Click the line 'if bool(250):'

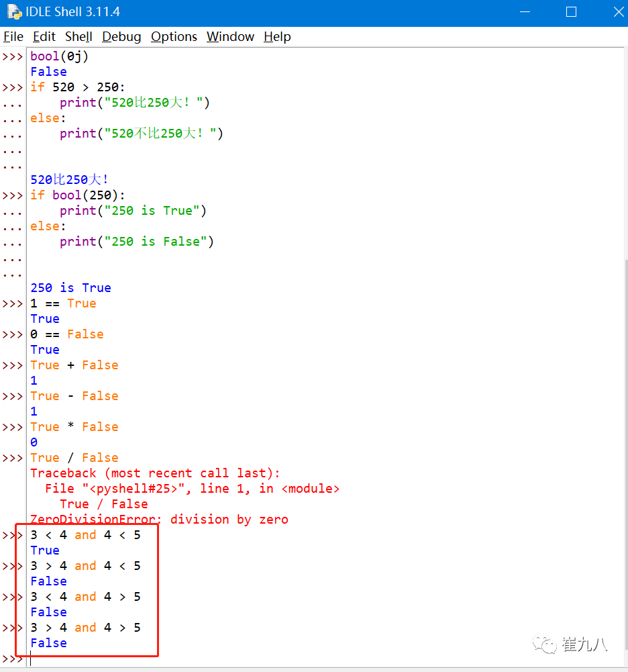click(x=78, y=195)
